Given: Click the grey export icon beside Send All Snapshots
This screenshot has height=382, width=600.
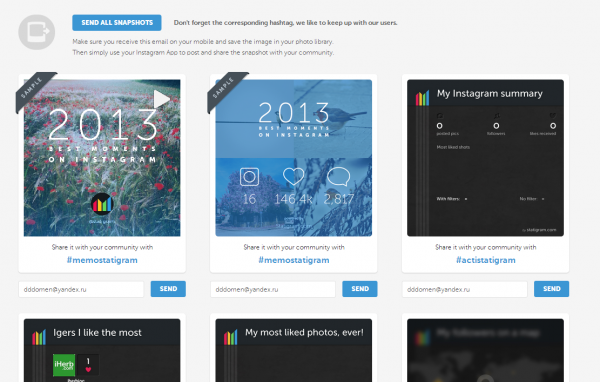Looking at the screenshot, I should [37, 32].
